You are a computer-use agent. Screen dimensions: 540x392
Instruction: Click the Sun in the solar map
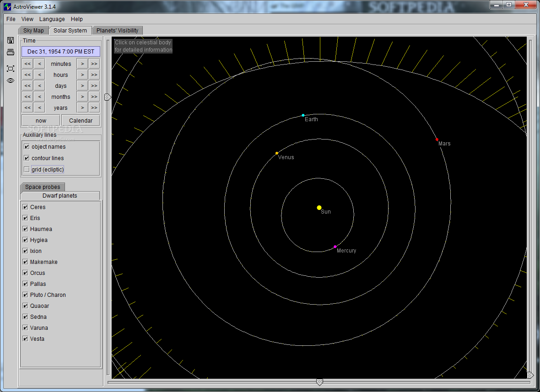pos(319,208)
